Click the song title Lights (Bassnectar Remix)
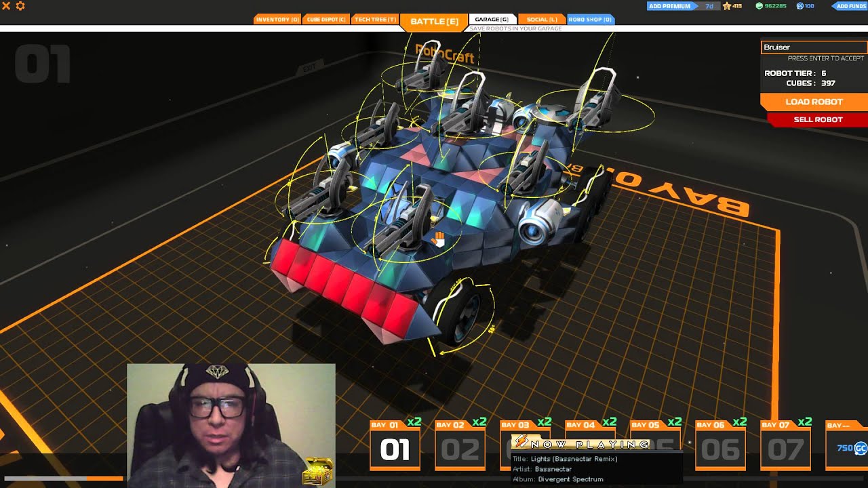This screenshot has height=488, width=868. coord(574,459)
